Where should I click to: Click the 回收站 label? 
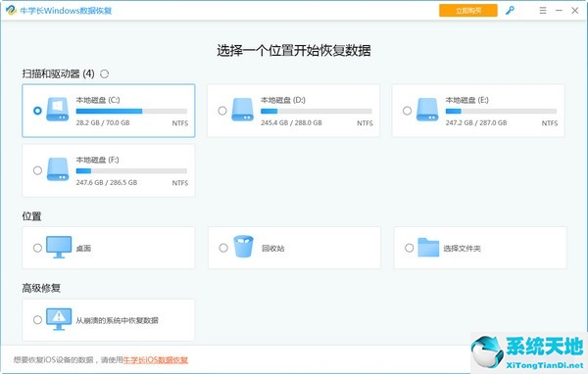coord(273,248)
